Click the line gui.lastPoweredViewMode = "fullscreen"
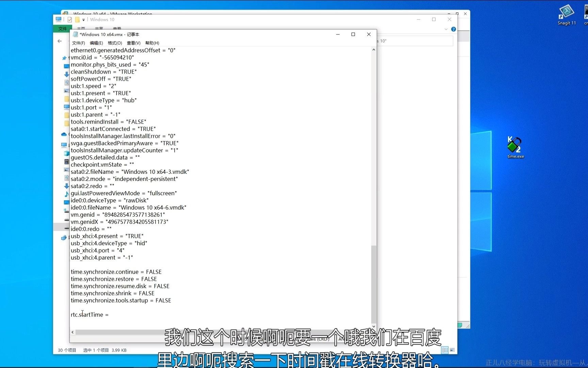Viewport: 588px width, 368px height. [x=124, y=193]
